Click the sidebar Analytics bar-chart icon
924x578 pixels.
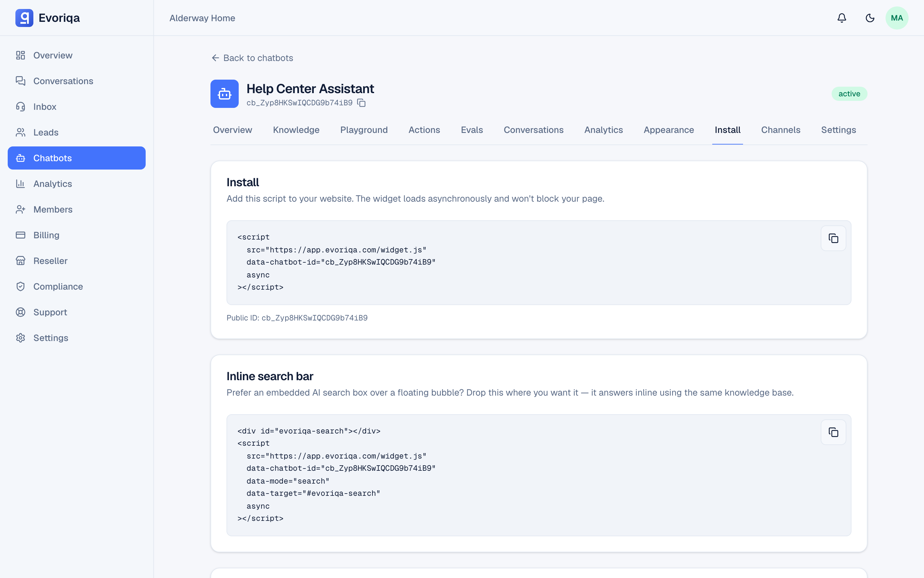coord(21,183)
